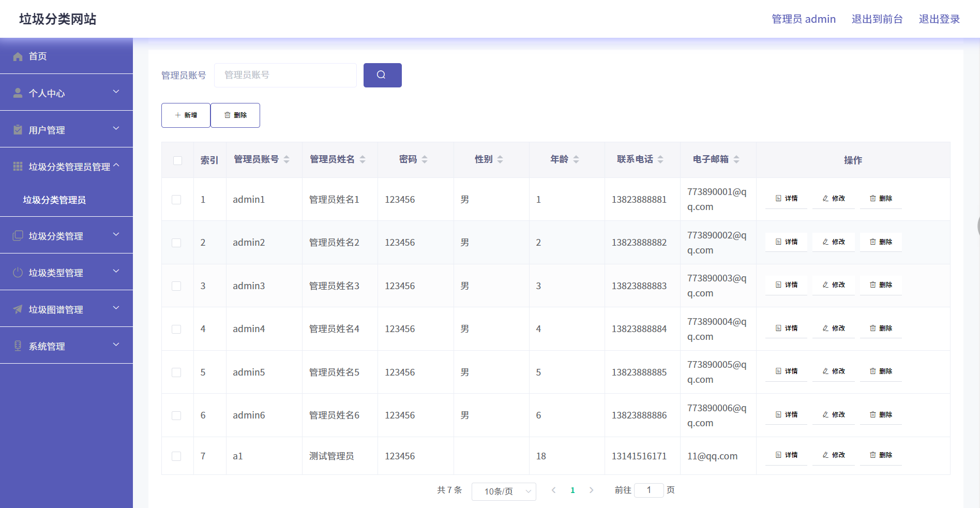Expand 个人中心 menu chevron
The image size is (980, 508).
pyautogui.click(x=116, y=92)
